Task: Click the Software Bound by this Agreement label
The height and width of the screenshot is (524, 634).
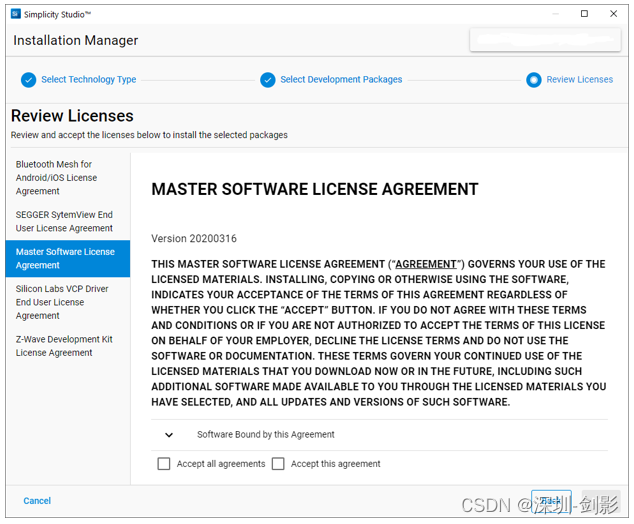Action: (x=265, y=434)
